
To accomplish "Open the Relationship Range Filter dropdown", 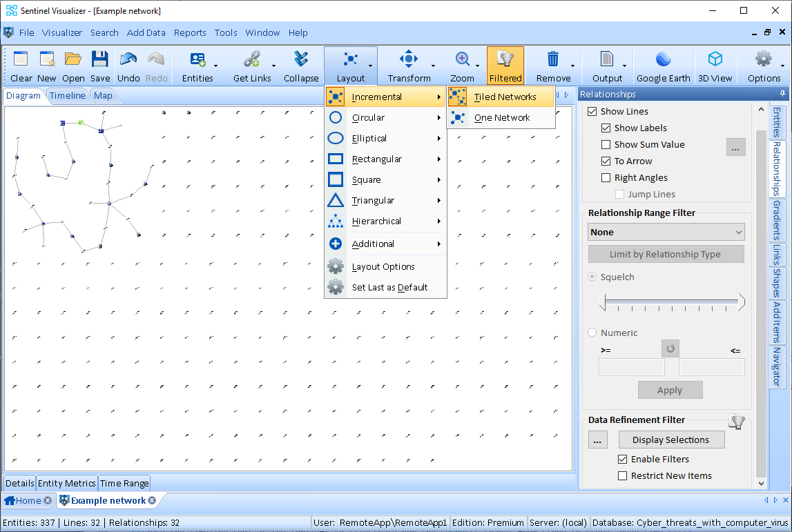I will (x=666, y=232).
